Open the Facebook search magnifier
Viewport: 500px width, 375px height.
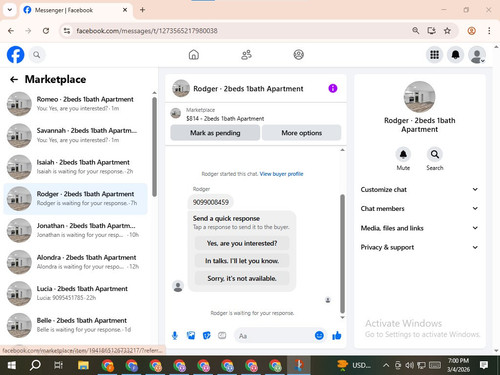click(37, 55)
